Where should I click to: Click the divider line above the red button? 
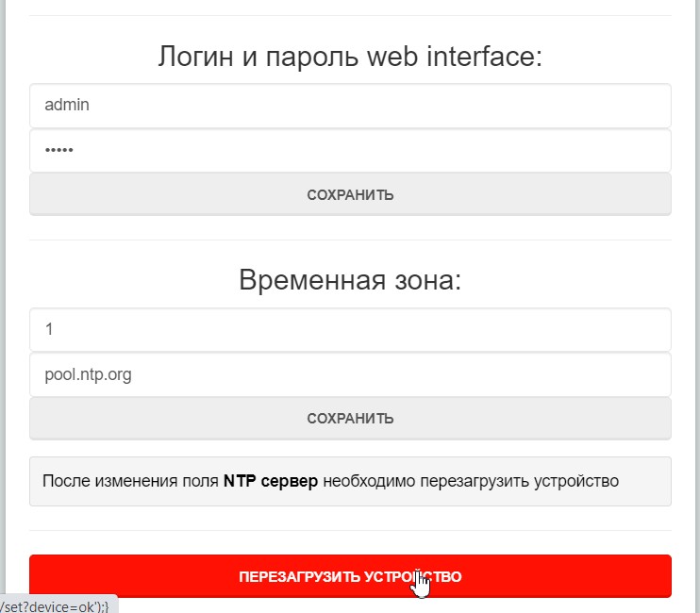pyautogui.click(x=349, y=530)
